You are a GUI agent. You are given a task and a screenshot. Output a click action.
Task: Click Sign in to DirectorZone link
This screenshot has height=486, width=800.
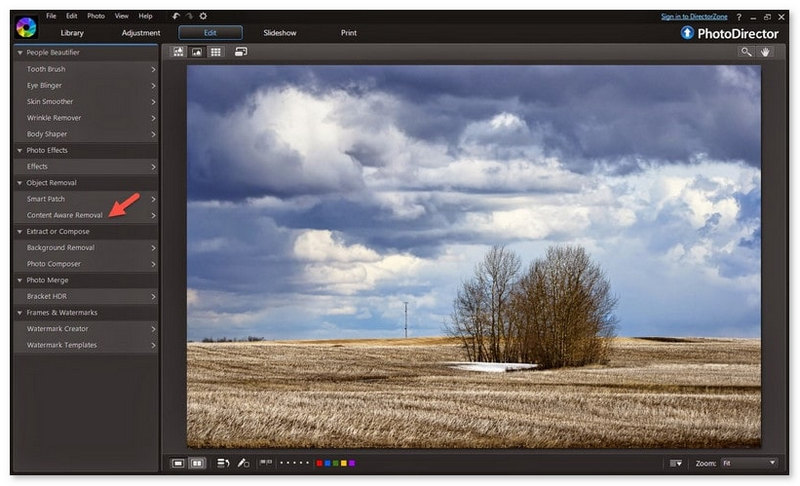[x=694, y=17]
